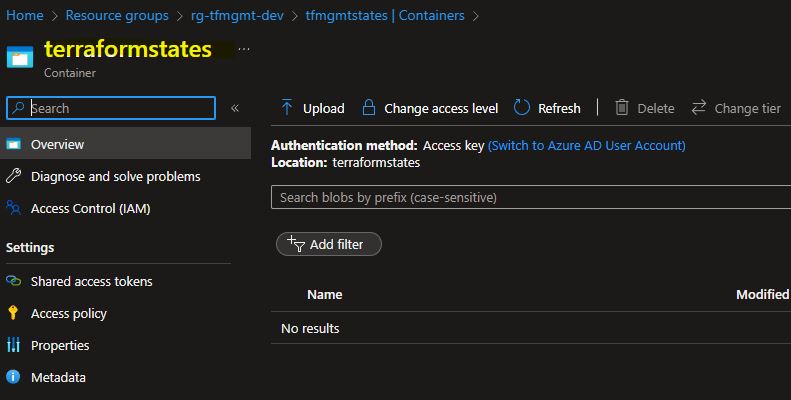
Task: Click the Access policy key icon
Action: tap(13, 313)
